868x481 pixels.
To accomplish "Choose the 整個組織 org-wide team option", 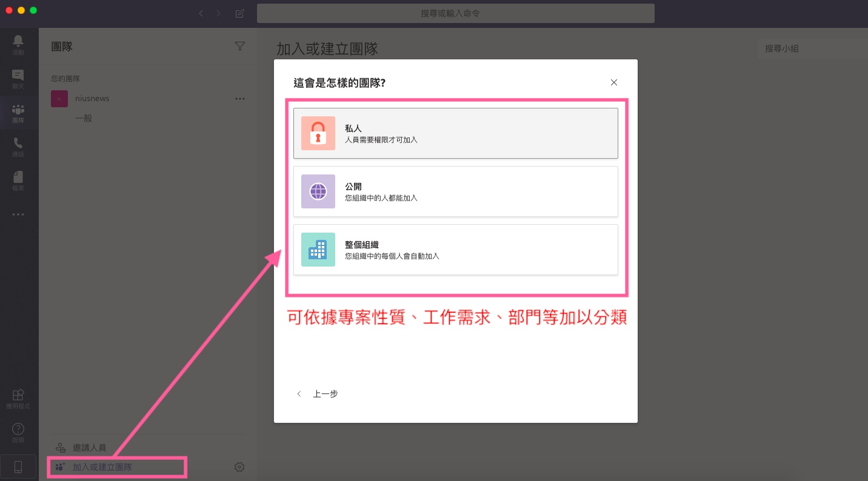I will tap(455, 250).
